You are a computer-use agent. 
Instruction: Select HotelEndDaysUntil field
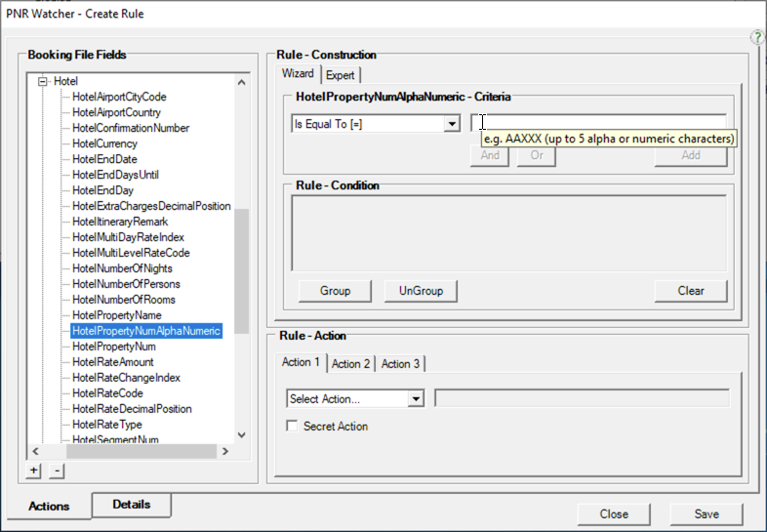tap(115, 175)
